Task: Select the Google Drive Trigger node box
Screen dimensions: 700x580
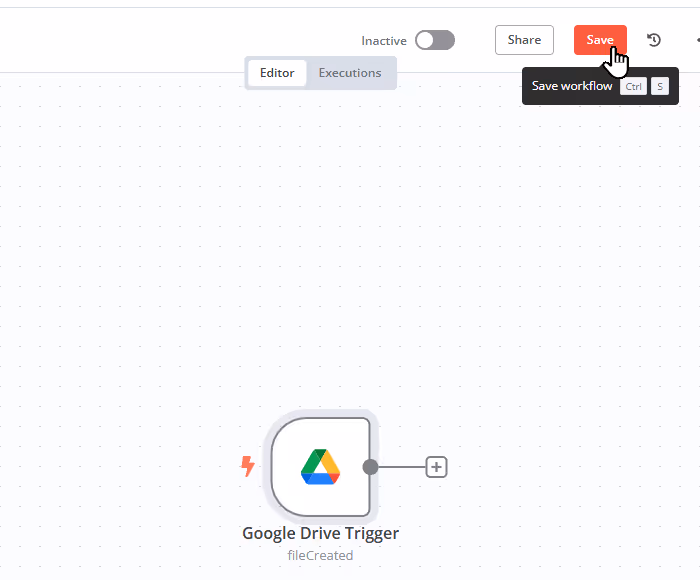Action: click(321, 467)
